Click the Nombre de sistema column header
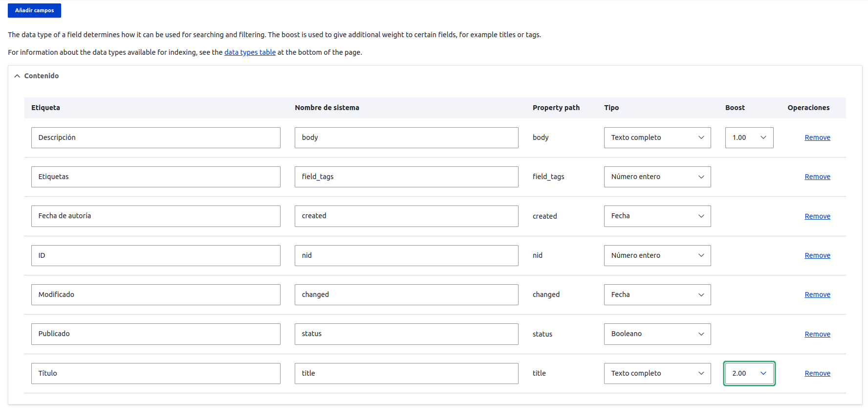The image size is (868, 408). pyautogui.click(x=327, y=108)
